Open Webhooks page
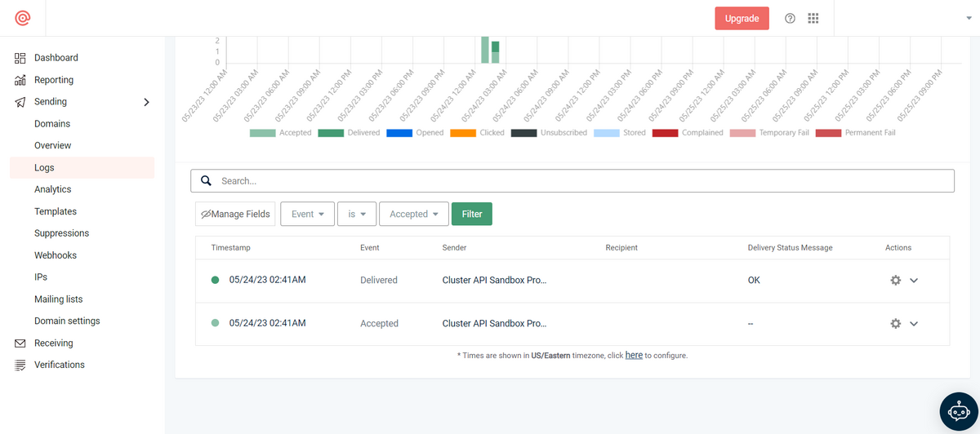 coord(56,255)
